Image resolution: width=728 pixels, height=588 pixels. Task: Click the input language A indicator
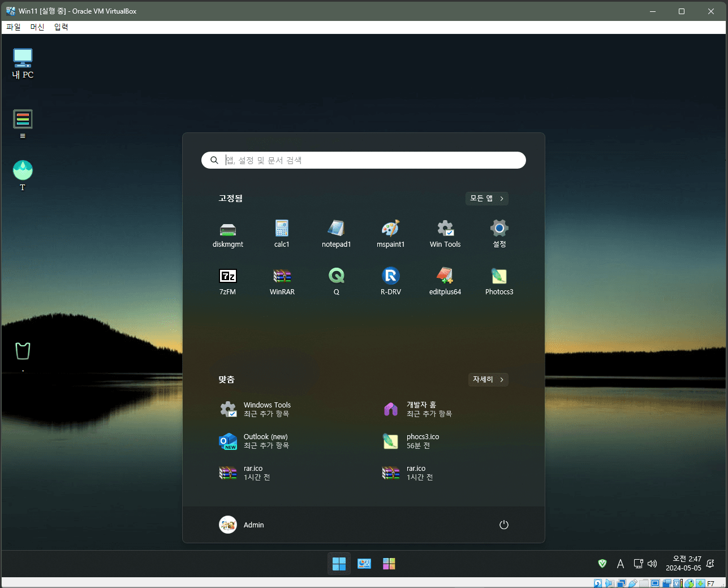[621, 564]
